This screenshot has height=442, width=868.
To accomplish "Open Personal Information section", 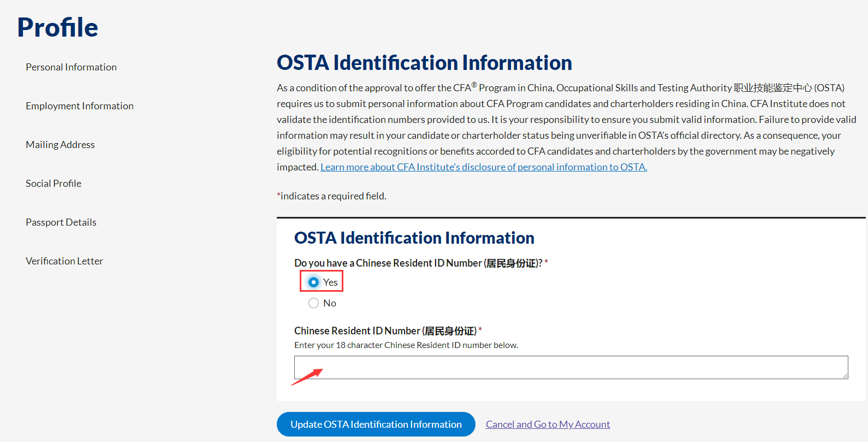I will pyautogui.click(x=71, y=67).
